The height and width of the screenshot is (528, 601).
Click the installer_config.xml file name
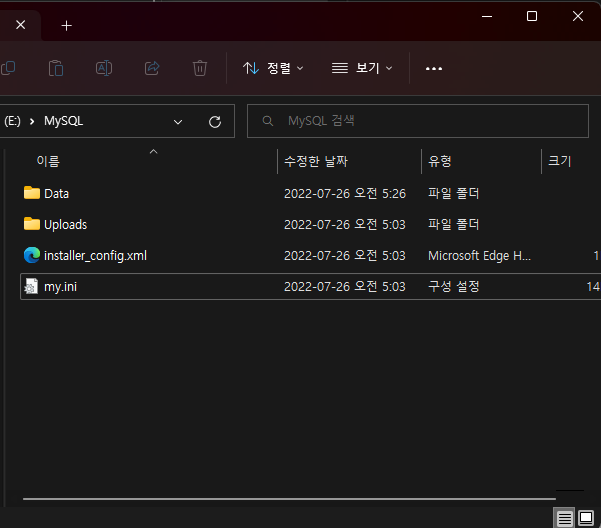click(95, 256)
